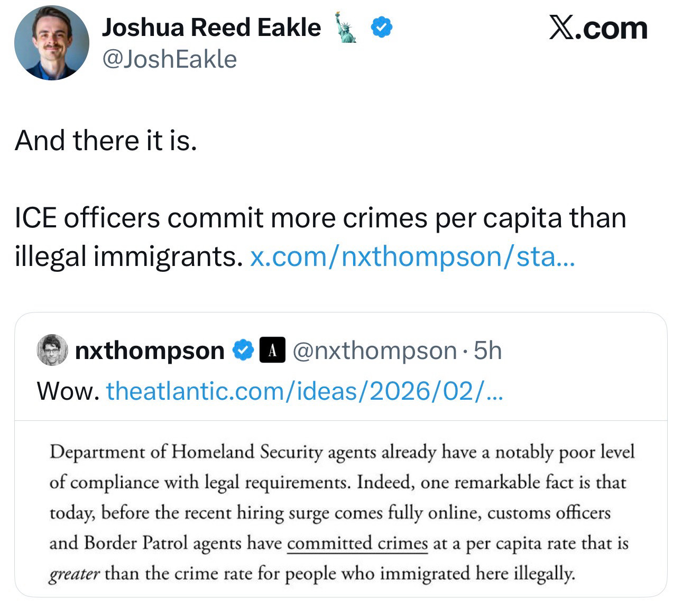Click the nxthompson display name
Viewport: 682px width, 616px height.
click(150, 351)
